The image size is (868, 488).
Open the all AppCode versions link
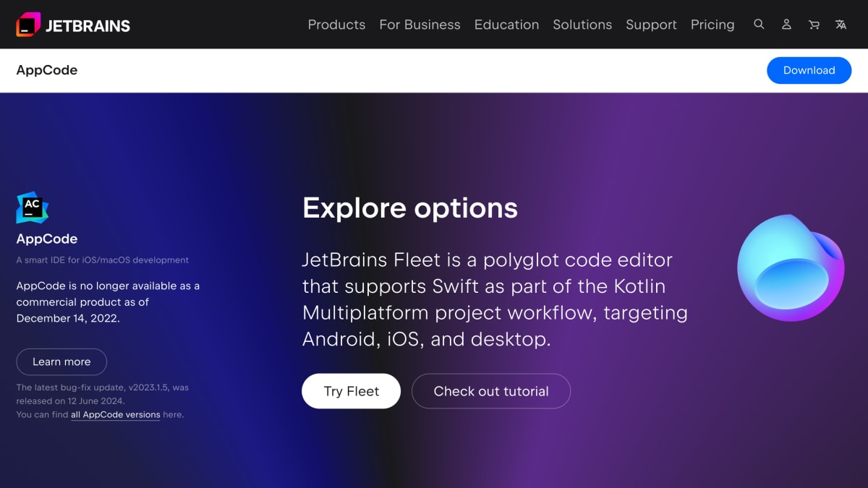[116, 415]
